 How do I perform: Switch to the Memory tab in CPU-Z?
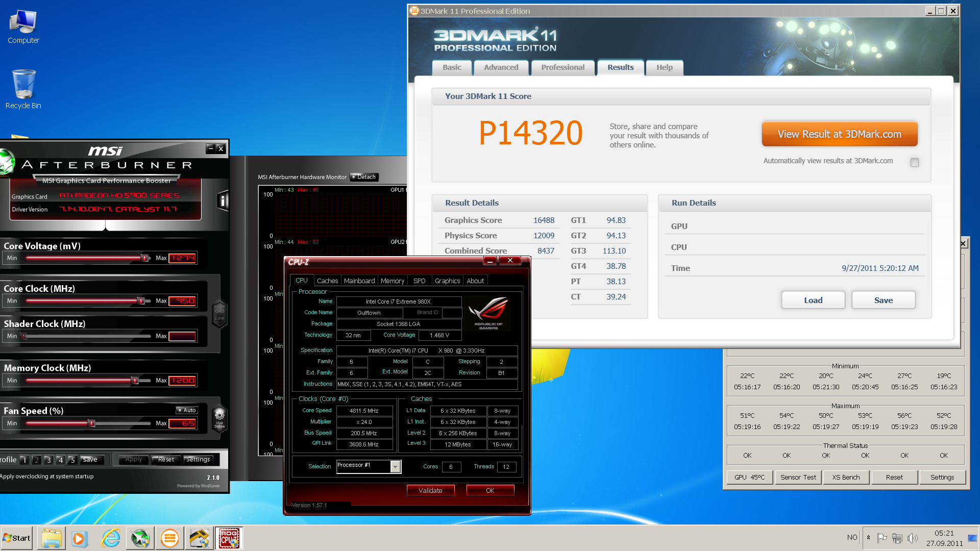coord(393,281)
